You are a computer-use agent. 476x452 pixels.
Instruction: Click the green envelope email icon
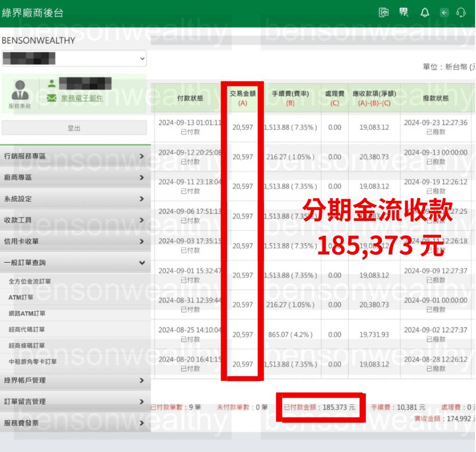pos(52,98)
